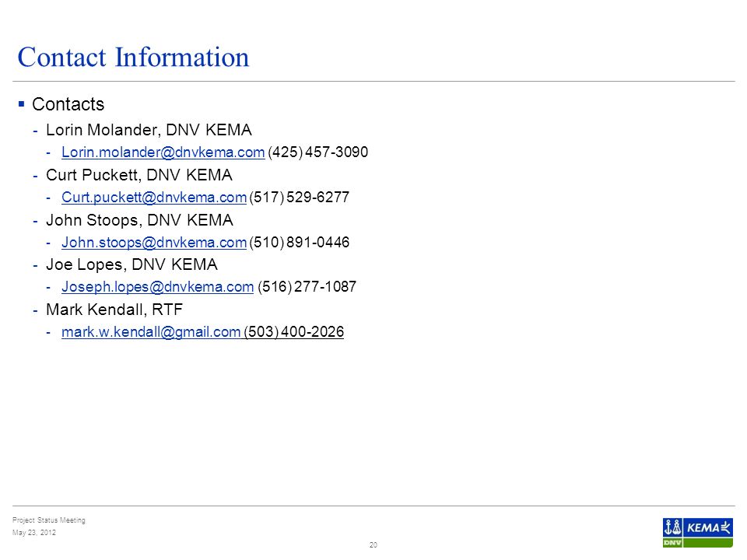Click Joe Lopes, DNV KEMA line
The width and height of the screenshot is (747, 560).
[132, 264]
